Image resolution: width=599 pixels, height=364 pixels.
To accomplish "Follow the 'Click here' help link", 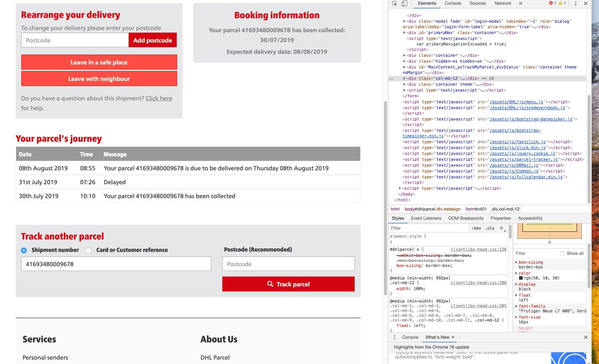I will coord(159,98).
